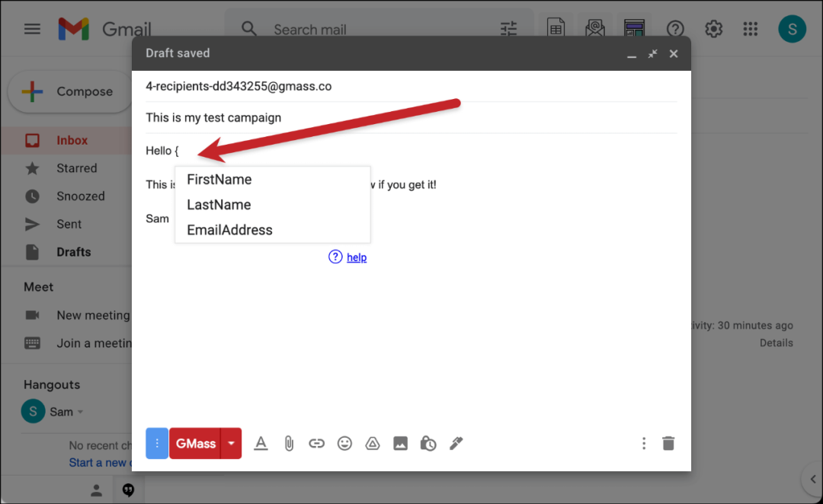The image size is (823, 504).
Task: Choose FirstName from the personalization list
Action: (x=219, y=180)
